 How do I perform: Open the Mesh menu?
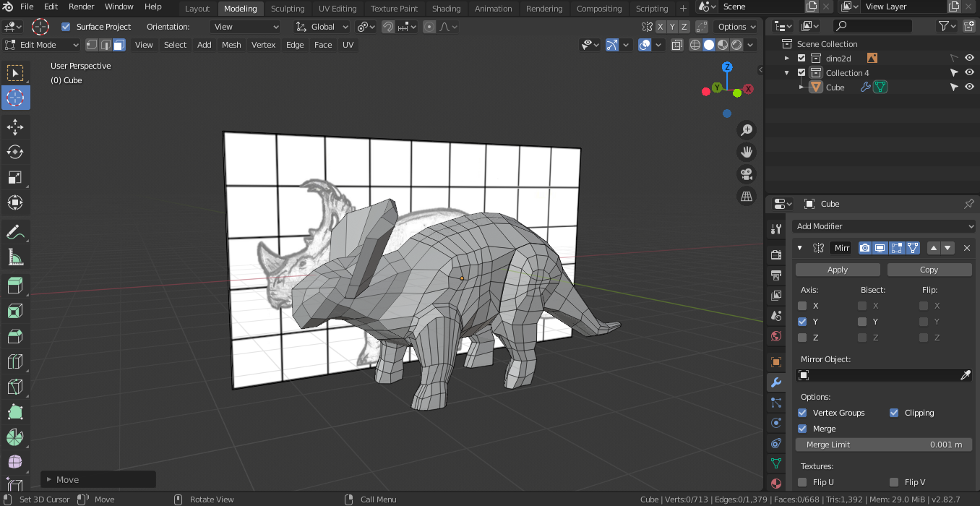coord(231,45)
